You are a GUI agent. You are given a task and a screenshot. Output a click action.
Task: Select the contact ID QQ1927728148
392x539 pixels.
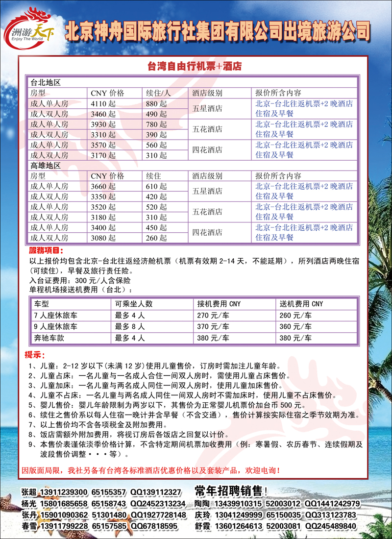(x=158, y=515)
